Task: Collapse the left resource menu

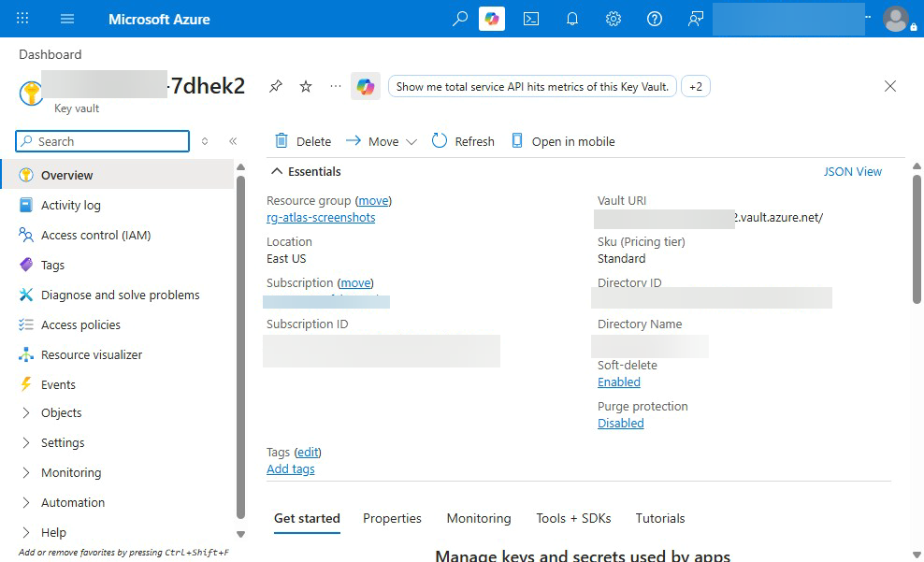Action: pos(233,141)
